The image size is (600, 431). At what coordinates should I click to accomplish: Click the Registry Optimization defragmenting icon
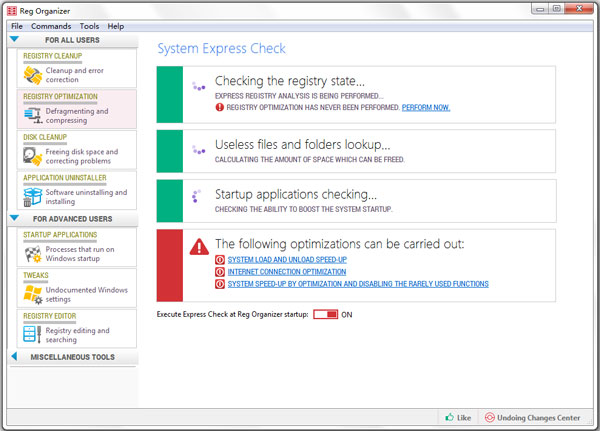click(32, 116)
